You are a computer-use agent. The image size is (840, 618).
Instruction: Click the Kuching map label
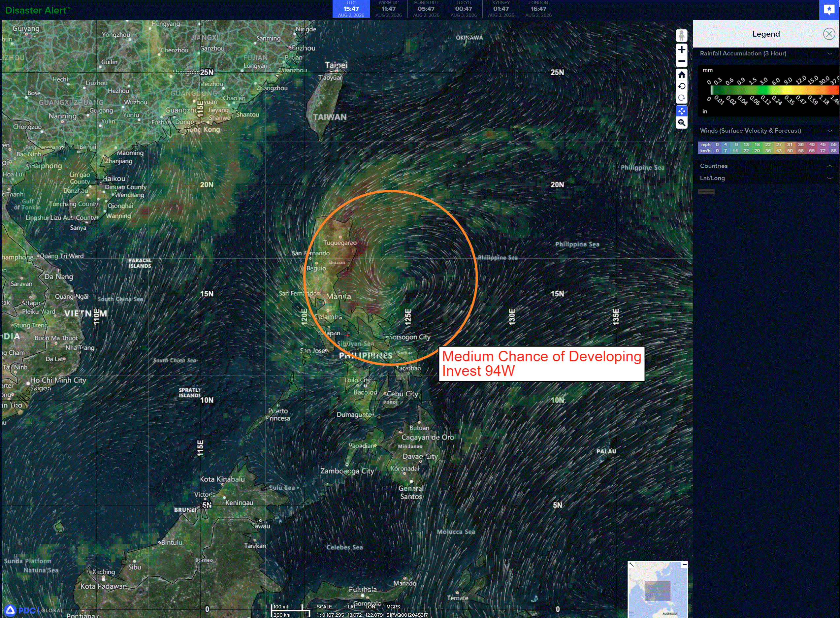pos(104,572)
